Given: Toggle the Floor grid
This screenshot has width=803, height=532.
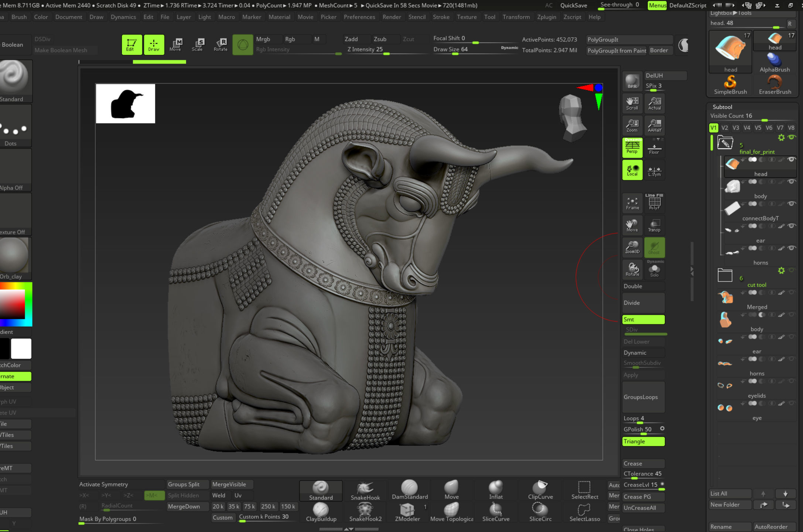Looking at the screenshot, I should [x=655, y=147].
